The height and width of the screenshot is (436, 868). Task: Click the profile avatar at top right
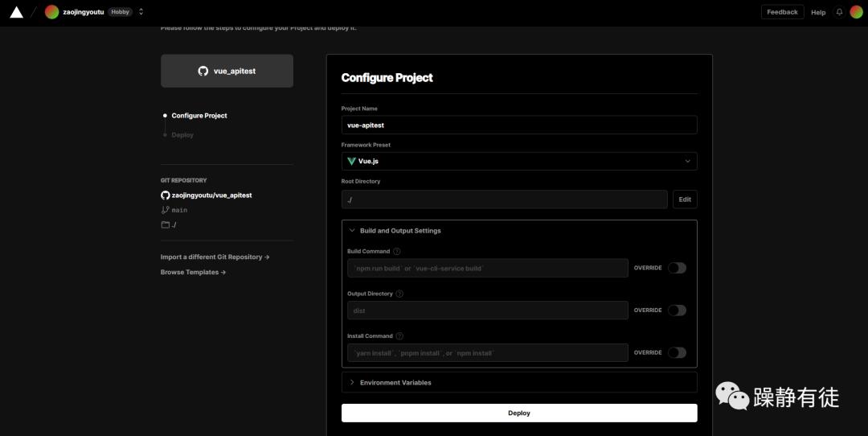point(855,12)
